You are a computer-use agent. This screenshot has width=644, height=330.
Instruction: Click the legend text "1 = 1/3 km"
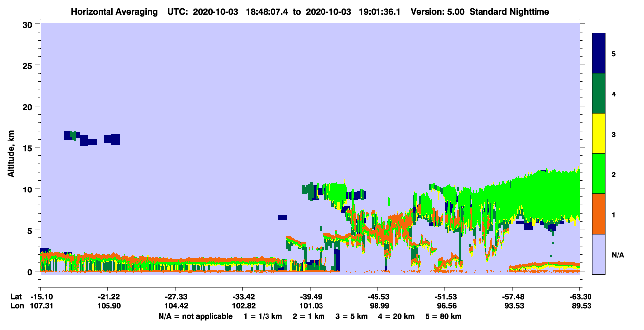pos(264,316)
